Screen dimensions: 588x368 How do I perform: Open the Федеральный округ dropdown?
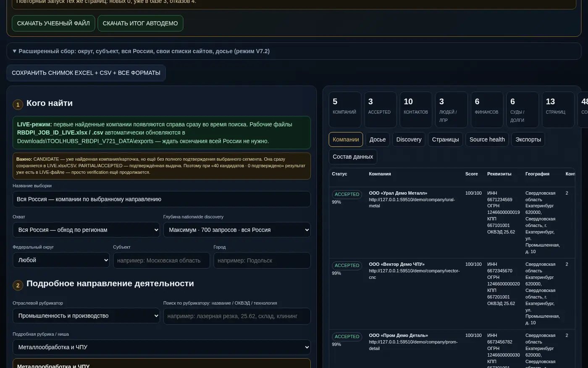coord(61,260)
